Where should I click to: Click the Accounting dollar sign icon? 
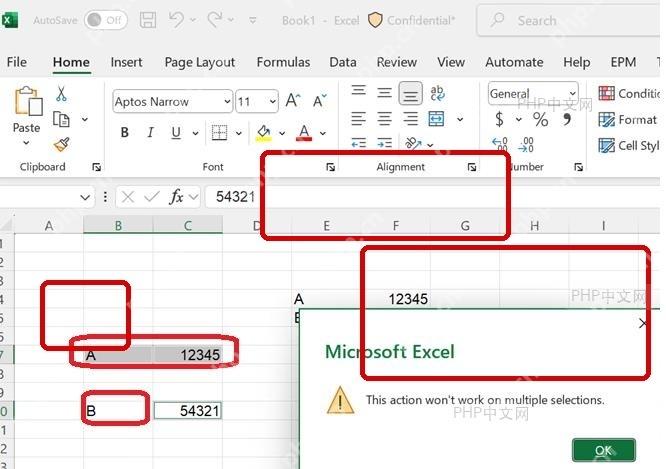(x=500, y=119)
